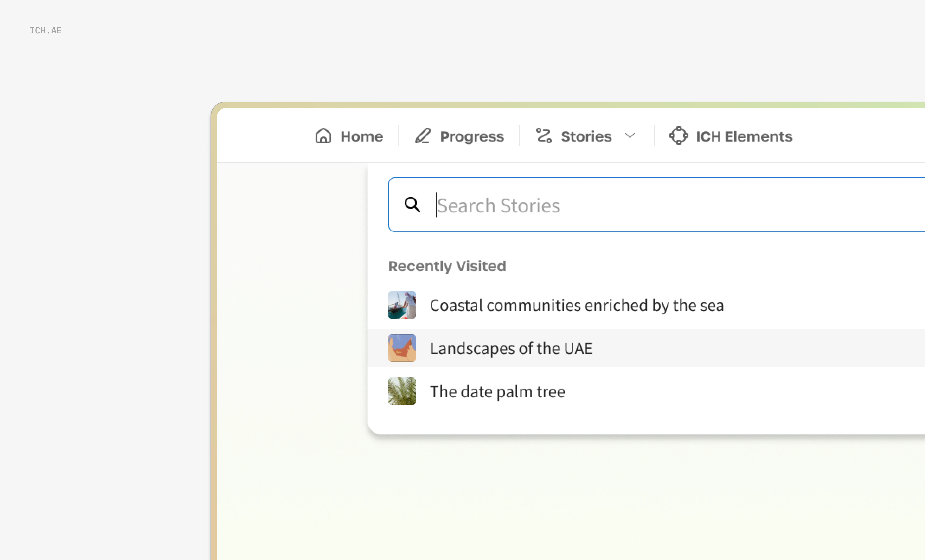Select 'Landscapes of the UAE' from recently visited
925x560 pixels.
click(511, 348)
